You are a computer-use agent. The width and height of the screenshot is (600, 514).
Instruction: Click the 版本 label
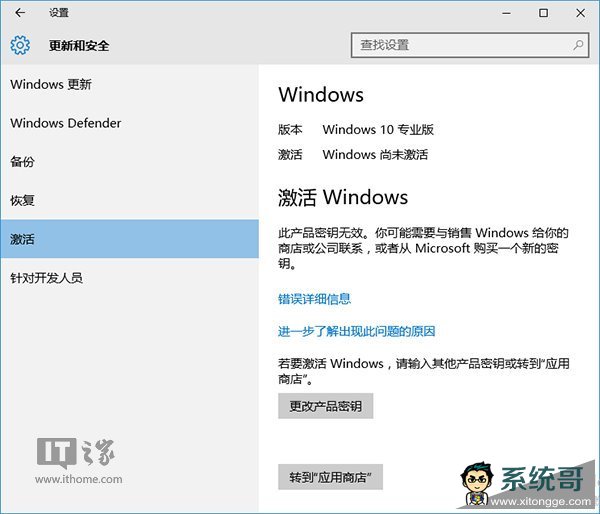(290, 129)
